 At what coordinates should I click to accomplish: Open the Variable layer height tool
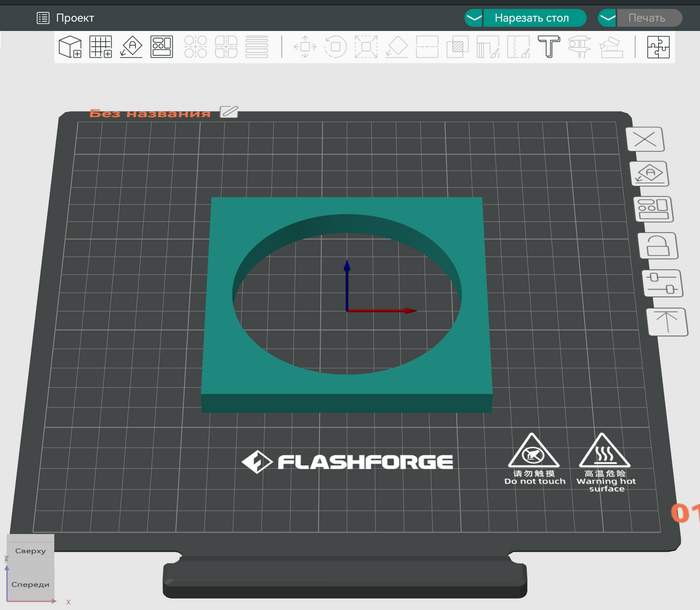(257, 47)
